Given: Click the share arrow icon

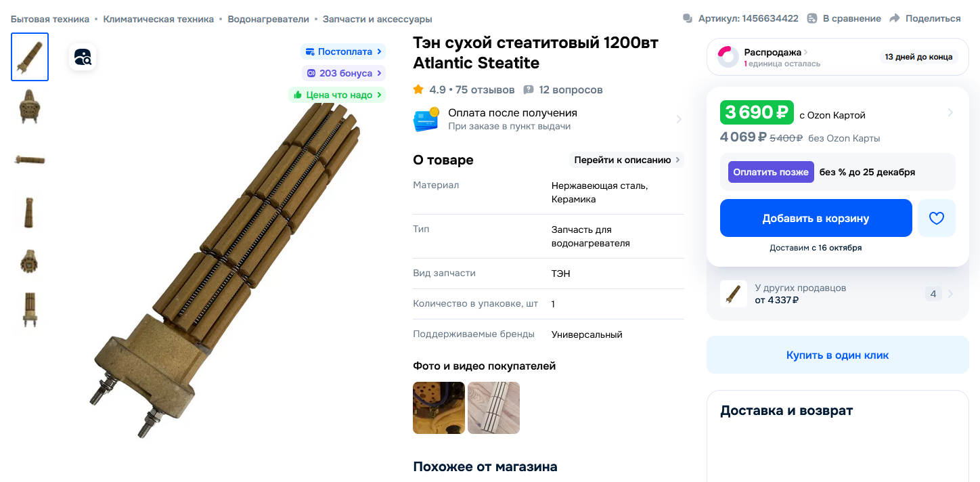Looking at the screenshot, I should point(895,19).
